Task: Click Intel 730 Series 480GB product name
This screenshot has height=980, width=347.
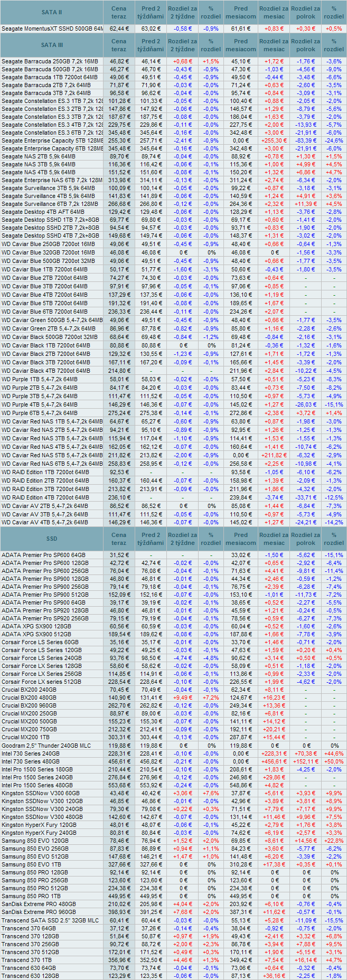Action: (x=31, y=761)
